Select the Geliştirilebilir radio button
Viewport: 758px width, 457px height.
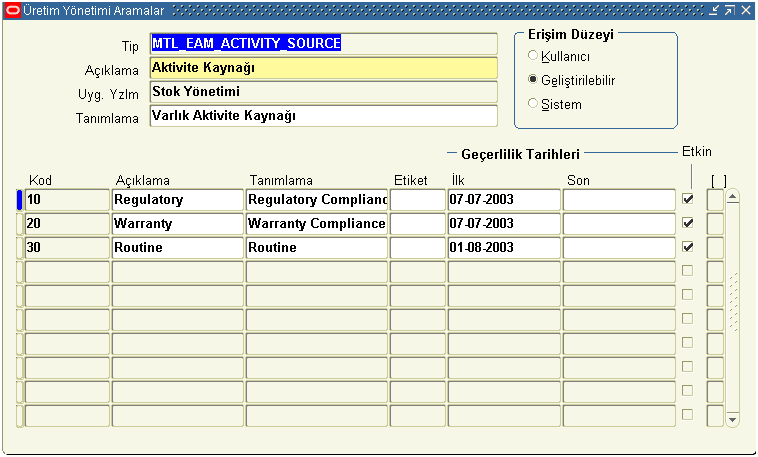(x=533, y=80)
